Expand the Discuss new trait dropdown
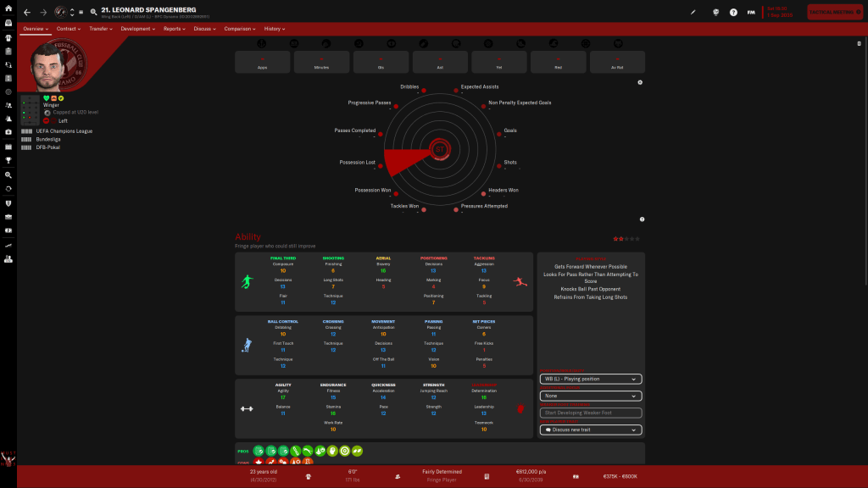The height and width of the screenshot is (488, 868). 590,430
